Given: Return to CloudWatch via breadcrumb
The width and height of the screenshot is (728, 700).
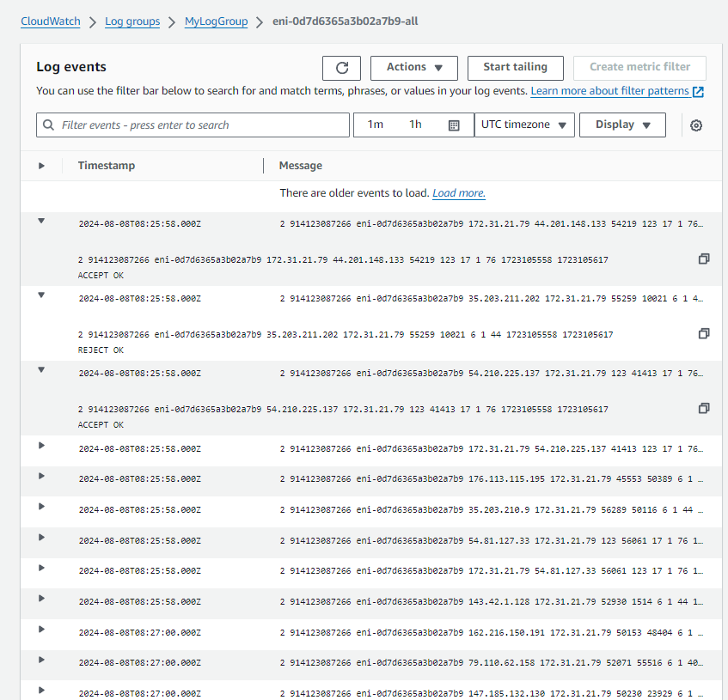Looking at the screenshot, I should (50, 21).
